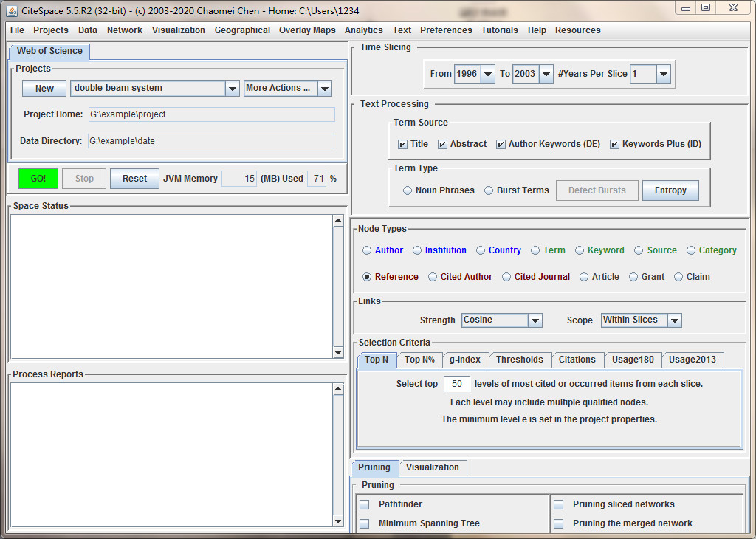
Task: Select the Category node type
Action: (691, 250)
